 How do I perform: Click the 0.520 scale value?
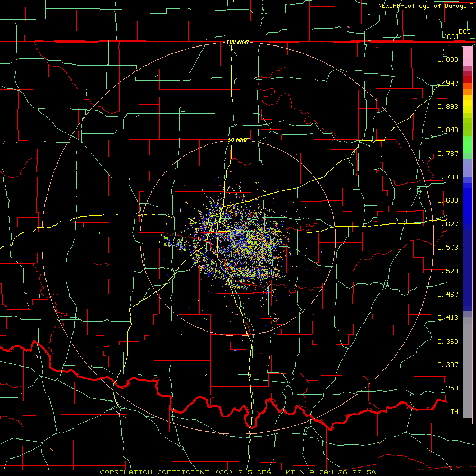pyautogui.click(x=448, y=271)
